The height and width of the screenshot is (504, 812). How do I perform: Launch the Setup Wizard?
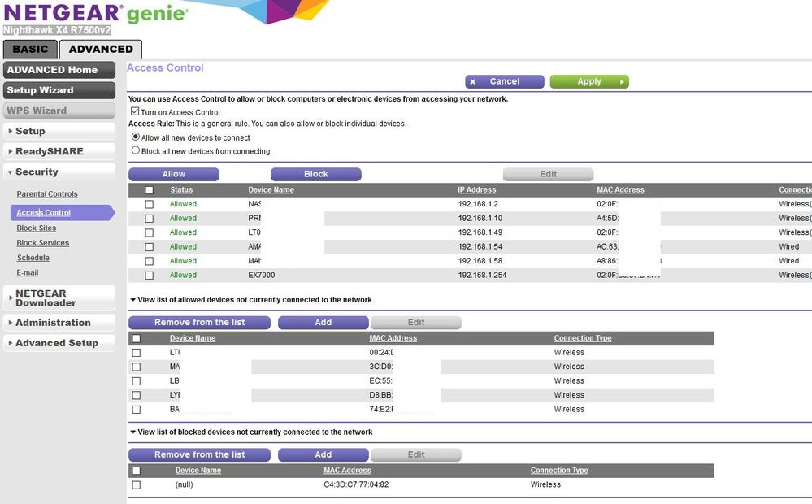(59, 90)
